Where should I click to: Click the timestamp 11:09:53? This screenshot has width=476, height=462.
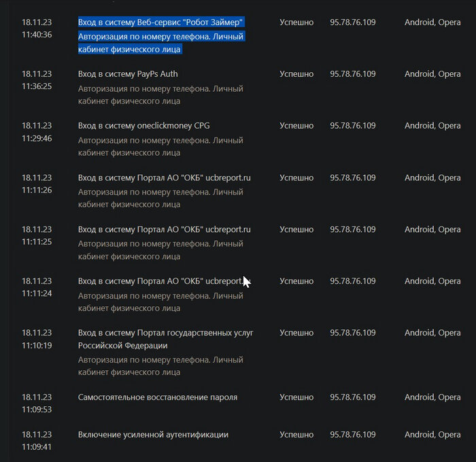click(37, 409)
